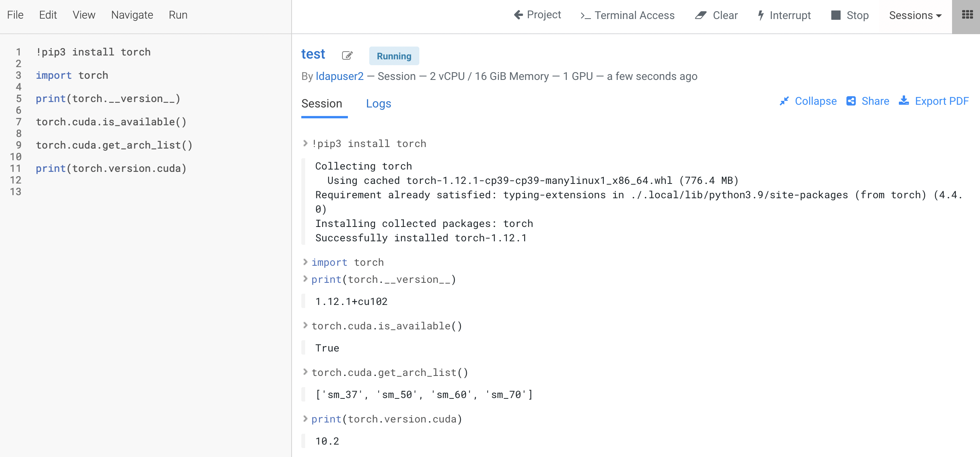Switch to the Logs tab

point(378,104)
